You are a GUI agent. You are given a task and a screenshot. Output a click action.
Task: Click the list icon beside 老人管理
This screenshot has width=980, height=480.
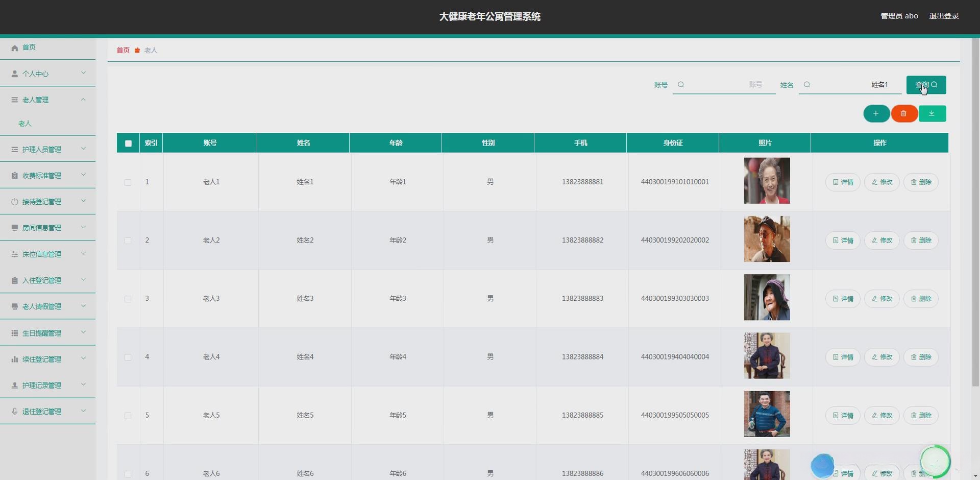pos(15,100)
